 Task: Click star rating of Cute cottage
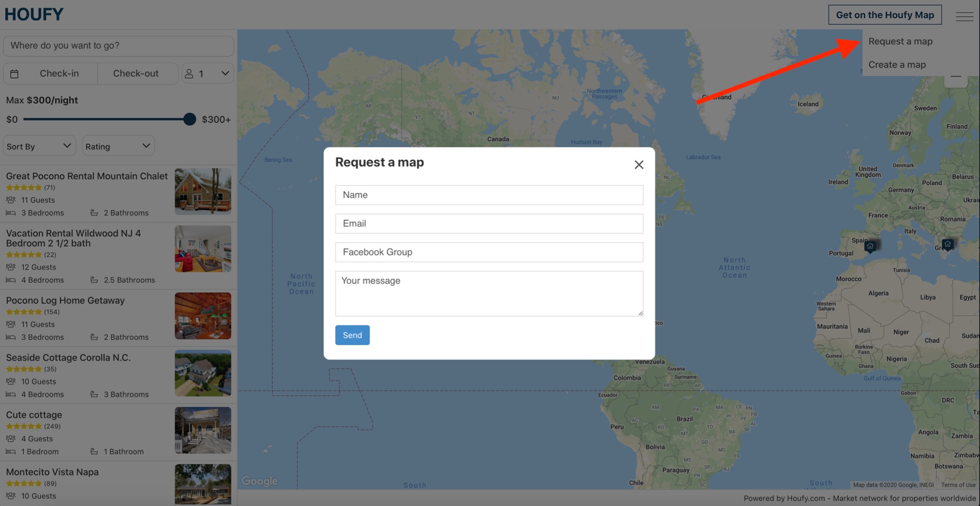[24, 426]
